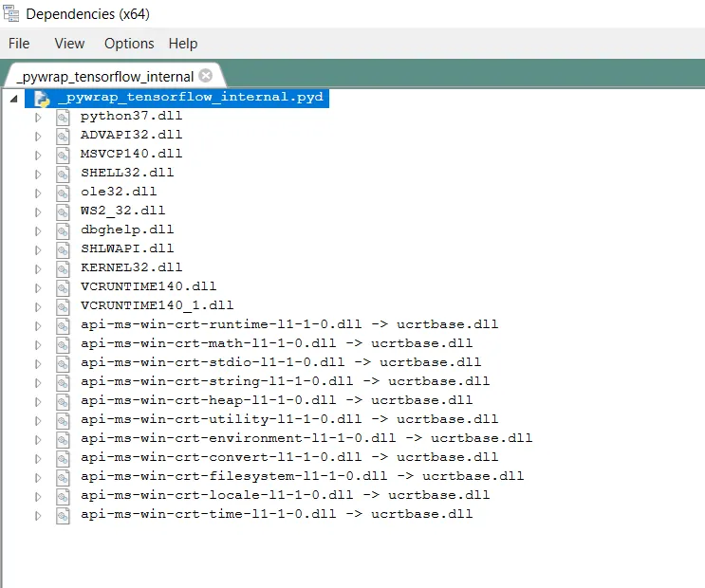Click the module icon beside python37.dll
This screenshot has width=705, height=588.
[63, 118]
